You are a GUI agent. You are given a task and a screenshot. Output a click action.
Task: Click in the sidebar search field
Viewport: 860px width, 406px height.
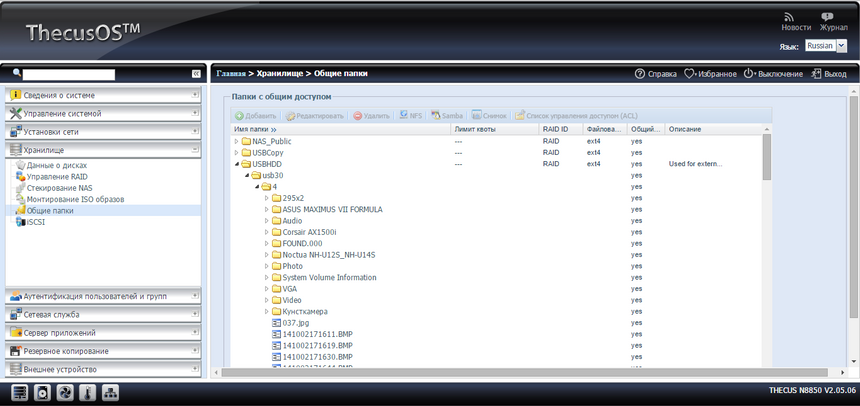(x=70, y=74)
